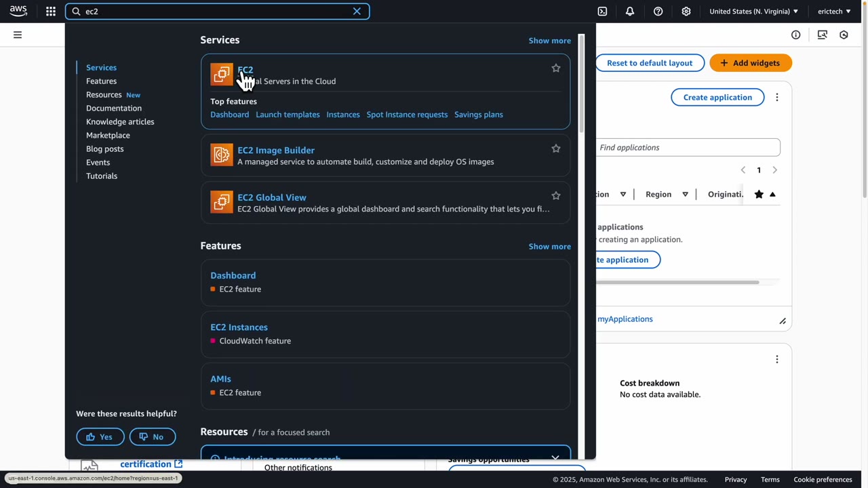This screenshot has height=488, width=868.
Task: Select Marketplace in search categories
Action: tap(108, 136)
